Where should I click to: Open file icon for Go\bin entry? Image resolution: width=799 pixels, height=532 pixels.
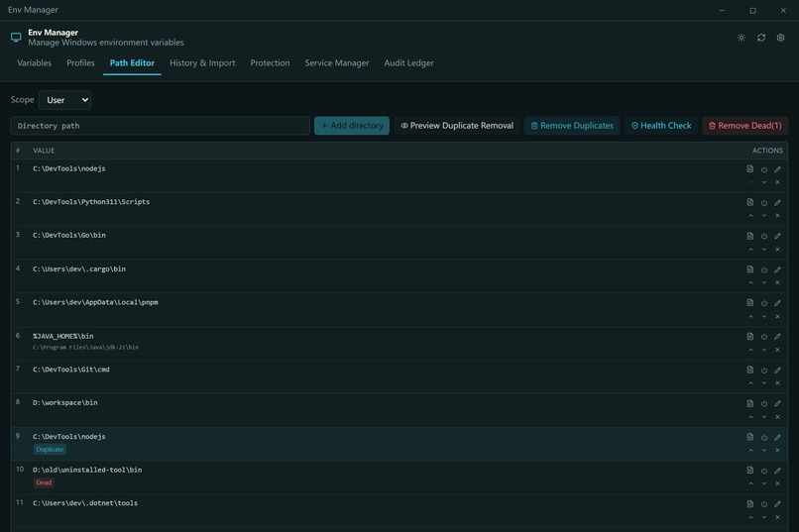pyautogui.click(x=750, y=236)
